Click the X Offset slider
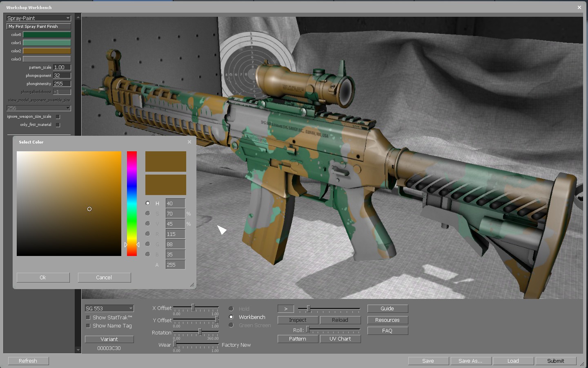The image size is (588, 368). point(196,307)
